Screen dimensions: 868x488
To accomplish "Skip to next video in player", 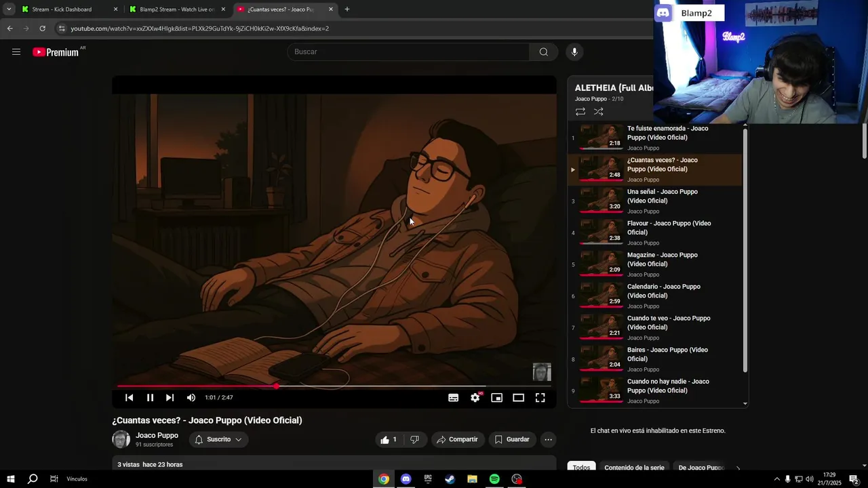I will tap(170, 398).
